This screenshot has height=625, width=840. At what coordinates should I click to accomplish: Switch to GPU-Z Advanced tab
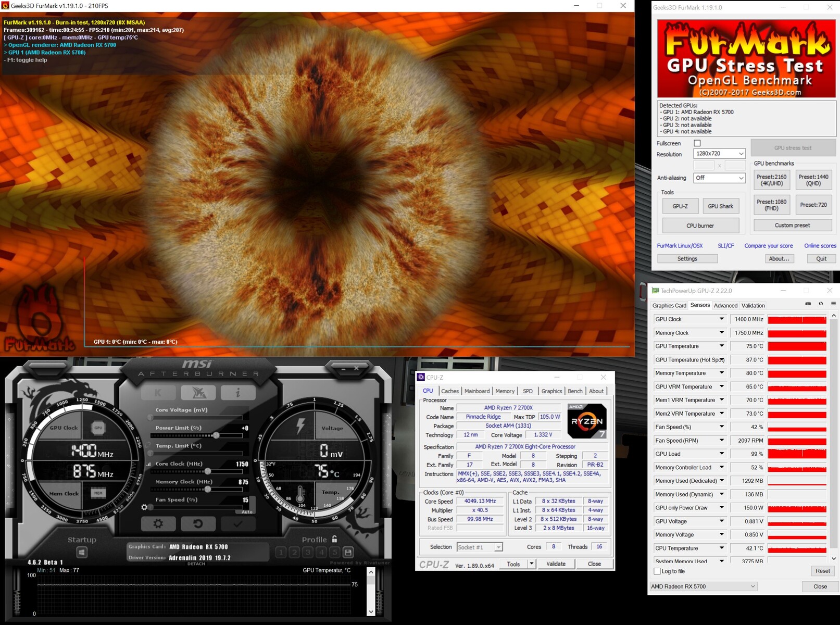pyautogui.click(x=725, y=306)
